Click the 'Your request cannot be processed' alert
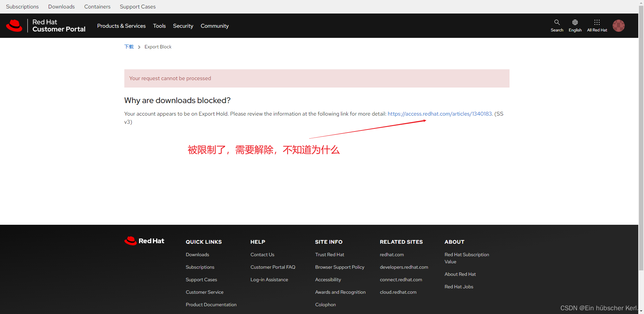 click(x=317, y=78)
